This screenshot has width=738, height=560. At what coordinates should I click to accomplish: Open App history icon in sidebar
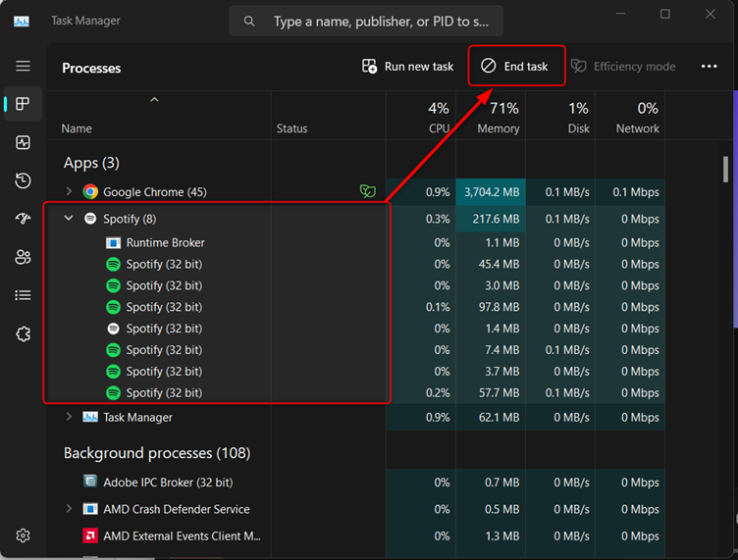pos(23,180)
